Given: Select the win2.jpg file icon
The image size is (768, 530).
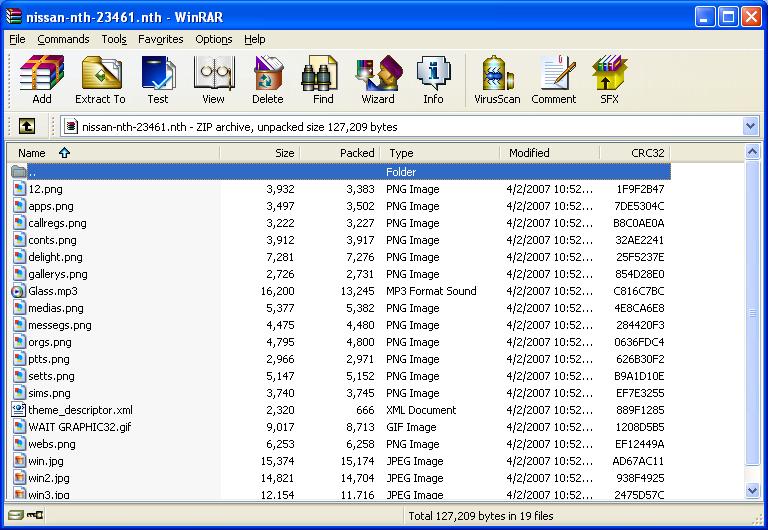Looking at the screenshot, I should pos(19,478).
